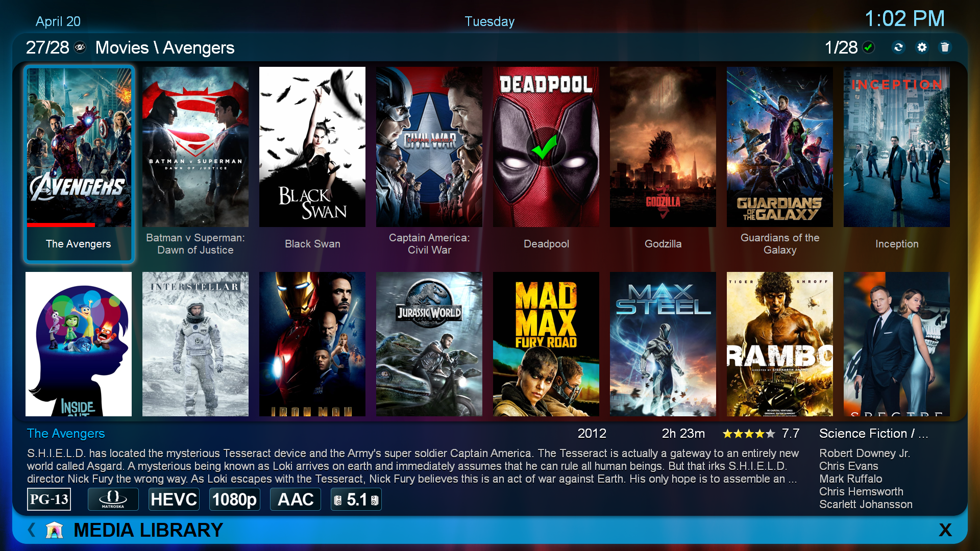Toggle the unwatched eye icon filter

[x=80, y=47]
